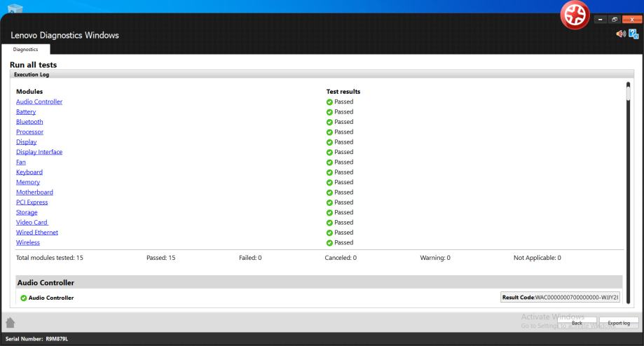Viewport: 644px width, 346px height.
Task: Click the 'Run all tests' heading
Action: tap(33, 65)
